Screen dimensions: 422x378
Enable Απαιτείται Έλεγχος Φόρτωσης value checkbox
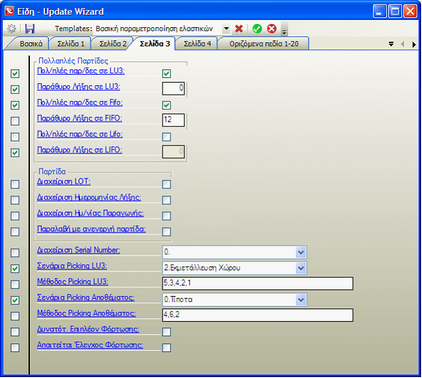click(x=167, y=348)
